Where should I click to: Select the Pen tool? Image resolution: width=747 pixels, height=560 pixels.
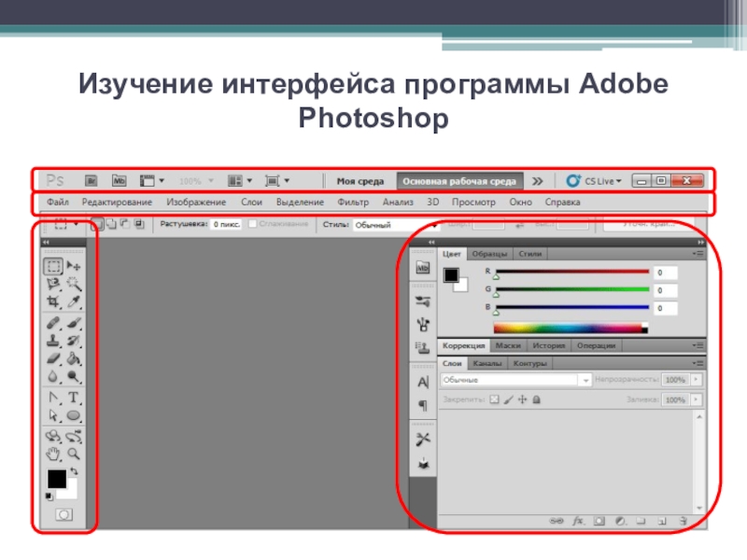point(53,398)
